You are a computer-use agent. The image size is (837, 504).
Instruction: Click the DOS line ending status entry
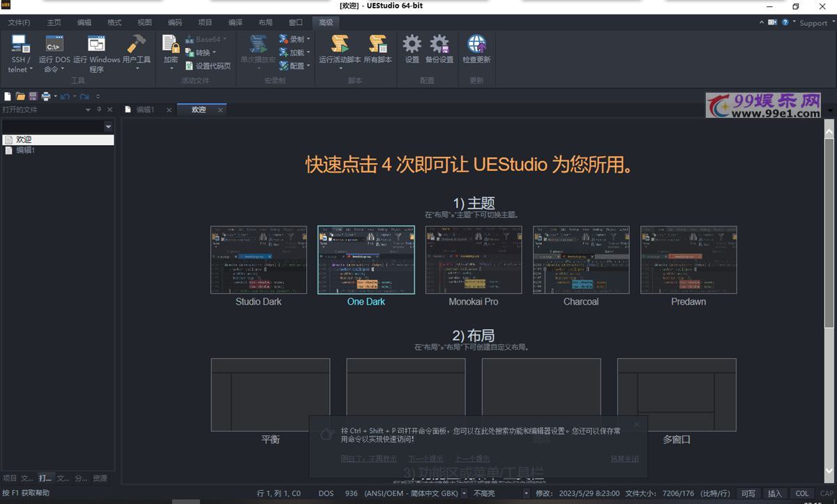(x=326, y=493)
